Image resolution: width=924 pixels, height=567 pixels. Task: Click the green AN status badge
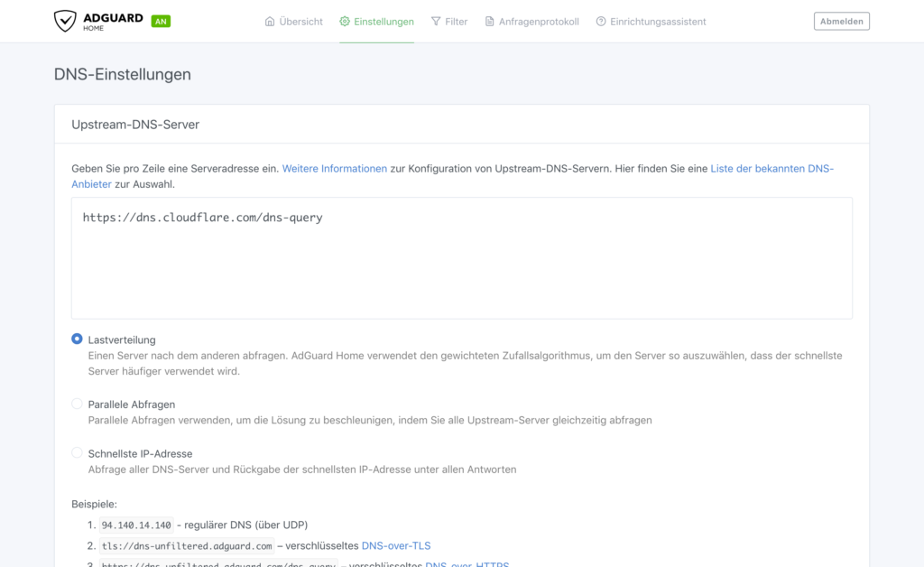161,22
